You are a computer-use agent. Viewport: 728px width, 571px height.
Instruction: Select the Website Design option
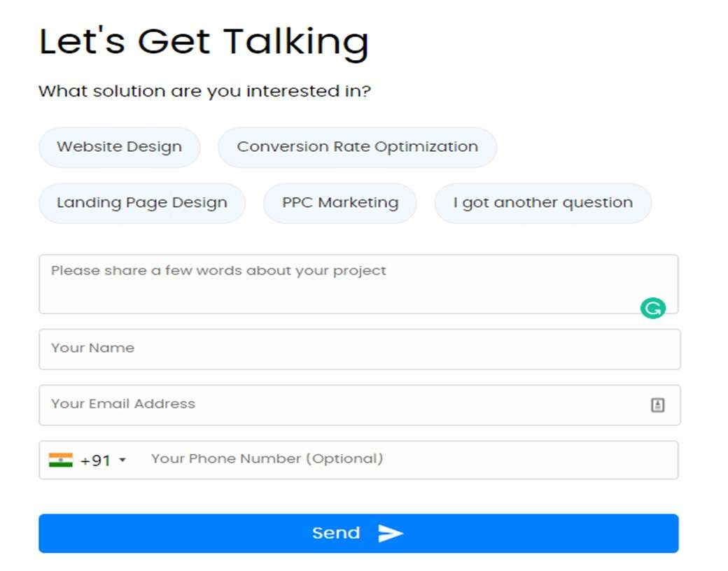(x=119, y=147)
